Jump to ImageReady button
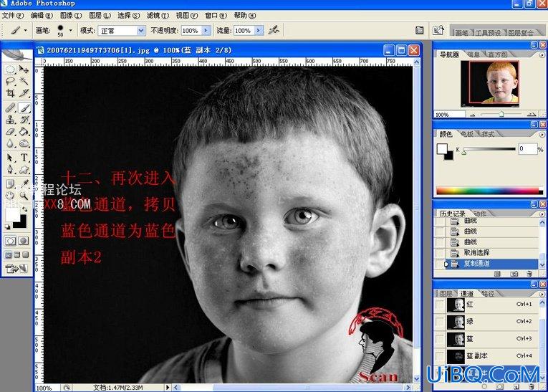Image resolution: width=548 pixels, height=392 pixels. coord(16,269)
